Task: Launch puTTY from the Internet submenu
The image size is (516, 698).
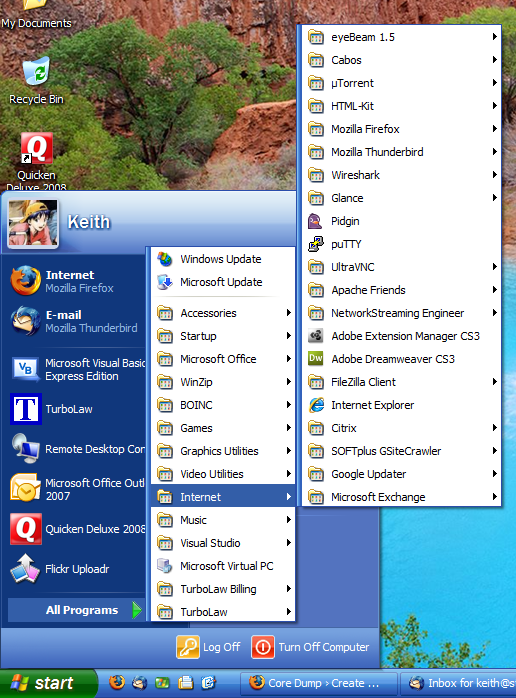Action: click(x=401, y=244)
